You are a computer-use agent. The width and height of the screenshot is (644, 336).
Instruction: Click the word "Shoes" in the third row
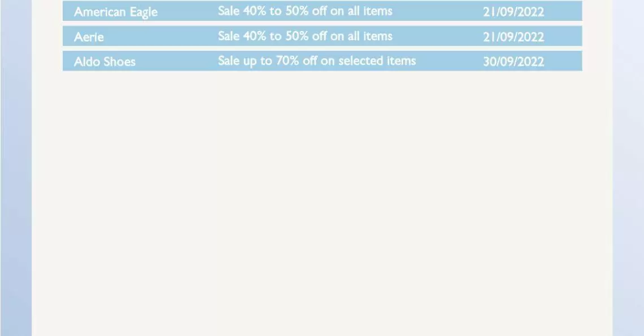pos(119,62)
